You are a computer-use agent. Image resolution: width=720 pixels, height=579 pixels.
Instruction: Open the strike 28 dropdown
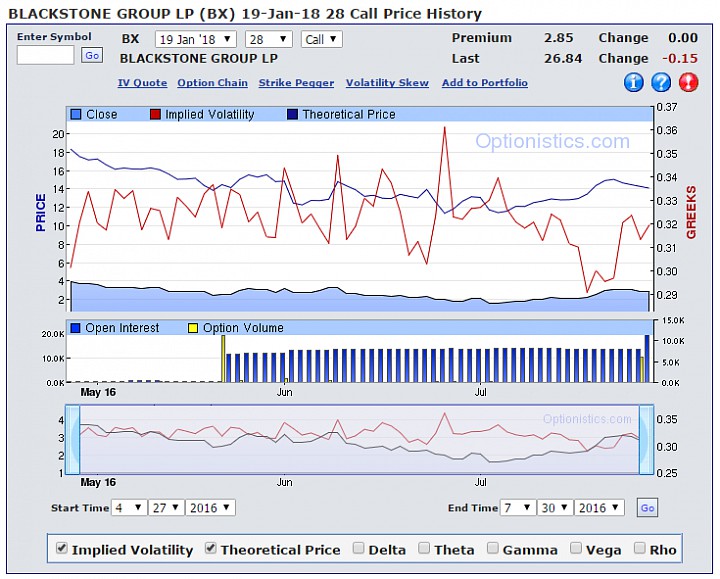269,39
